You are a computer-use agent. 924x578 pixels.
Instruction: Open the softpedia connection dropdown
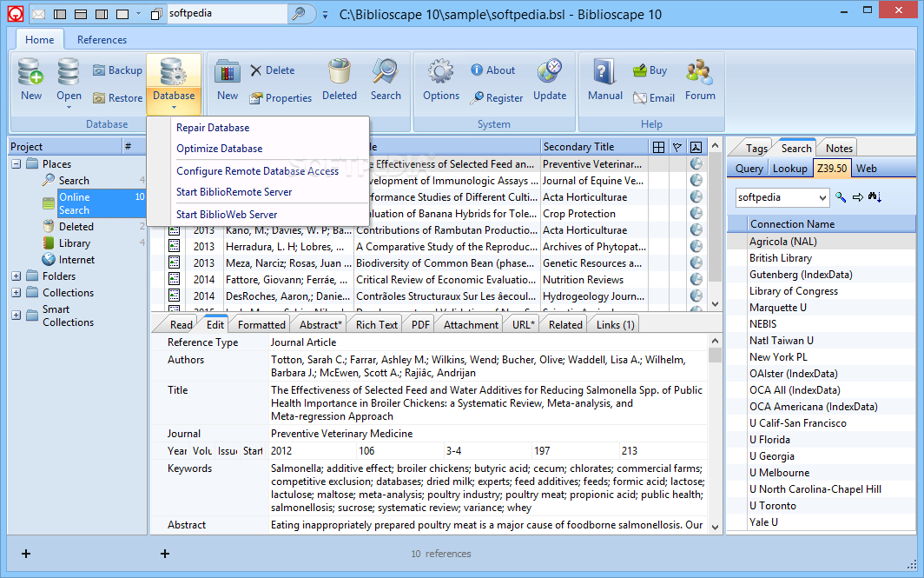click(x=822, y=197)
